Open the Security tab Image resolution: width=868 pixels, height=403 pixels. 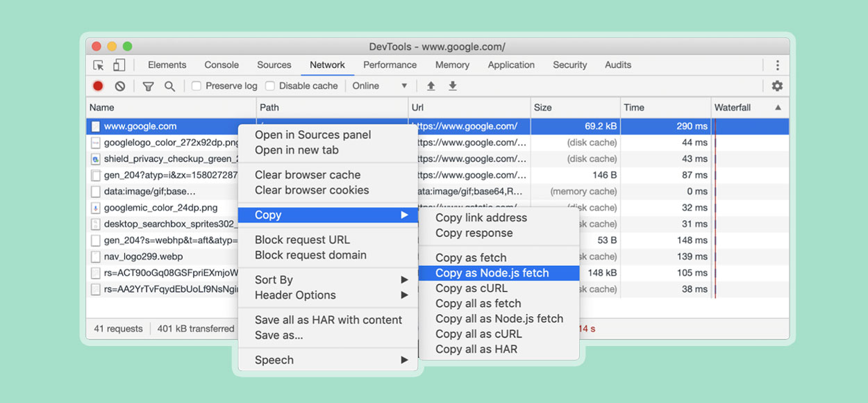(x=570, y=65)
